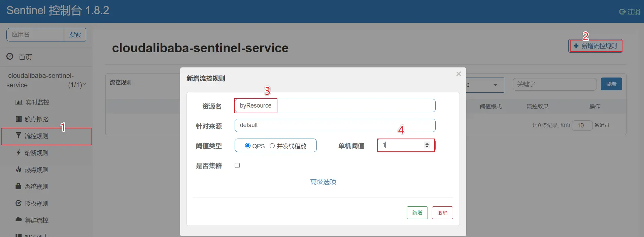Click the 流控效果 column header
Screen dimensions: 644x237
pos(537,107)
